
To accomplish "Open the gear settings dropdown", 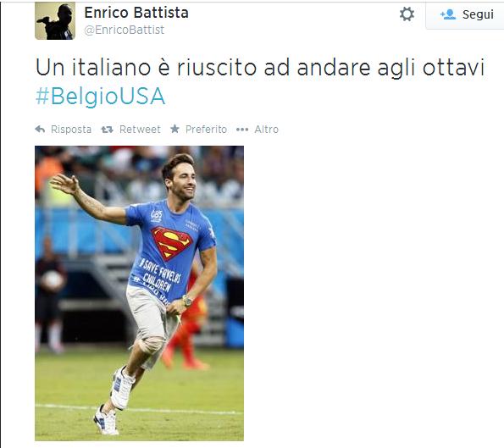I will pyautogui.click(x=407, y=14).
